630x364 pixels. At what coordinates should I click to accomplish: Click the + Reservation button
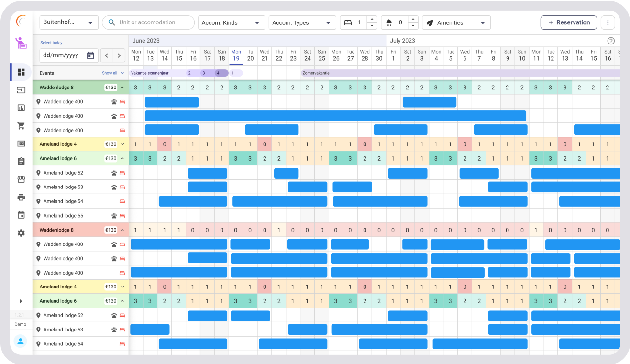coord(569,22)
